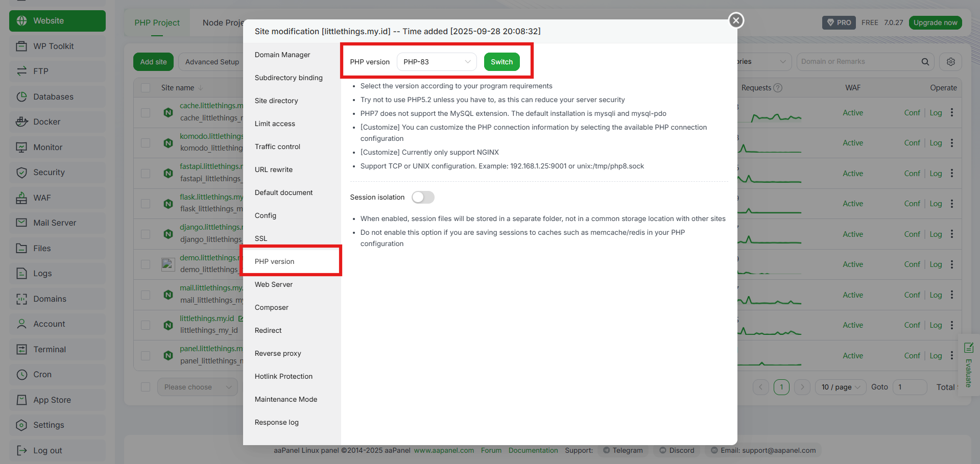Open App Store section
The image size is (980, 464).
pos(57,400)
